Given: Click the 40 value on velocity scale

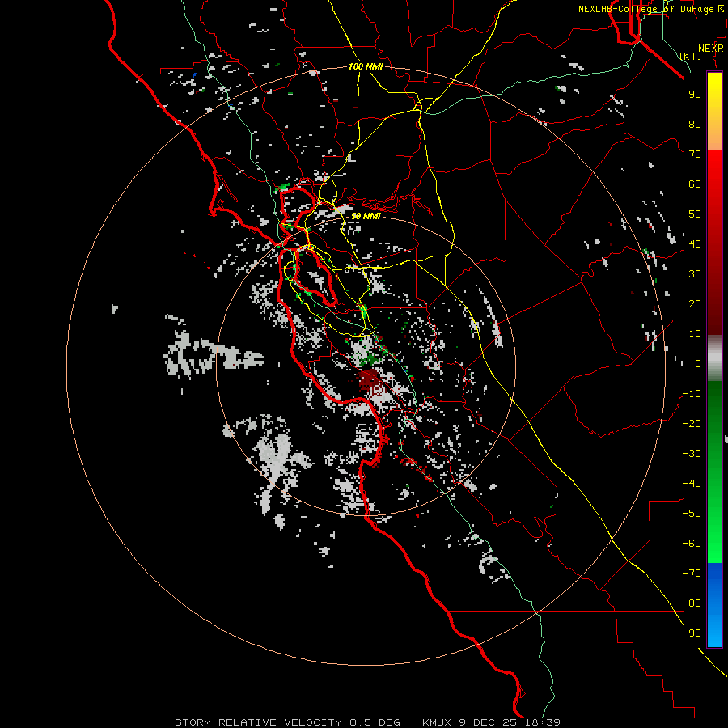Looking at the screenshot, I should pyautogui.click(x=695, y=244).
